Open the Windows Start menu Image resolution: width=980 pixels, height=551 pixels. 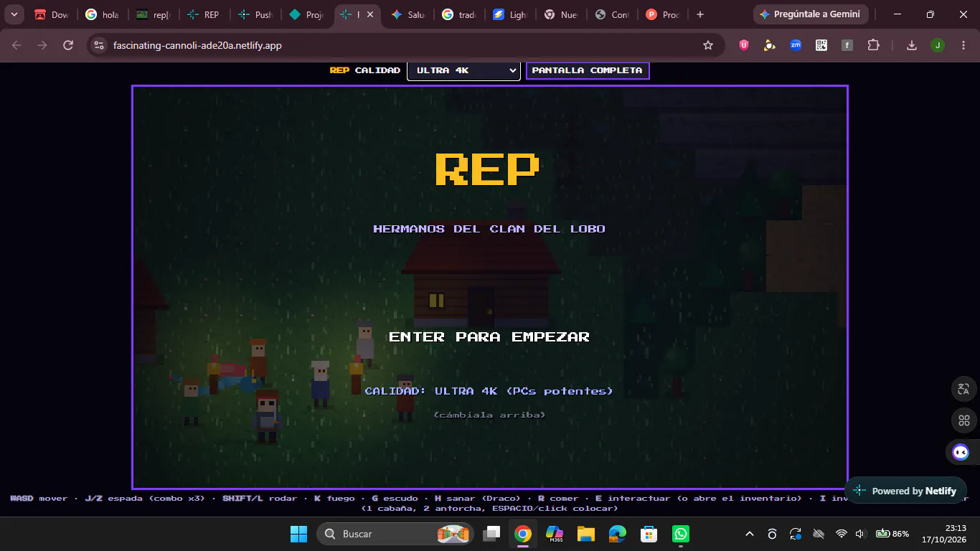[298, 534]
